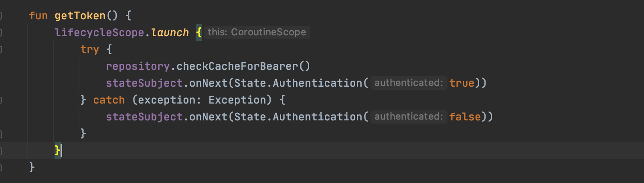This screenshot has height=183, width=644.
Task: Click the launch keyword in italics
Action: (x=170, y=33)
